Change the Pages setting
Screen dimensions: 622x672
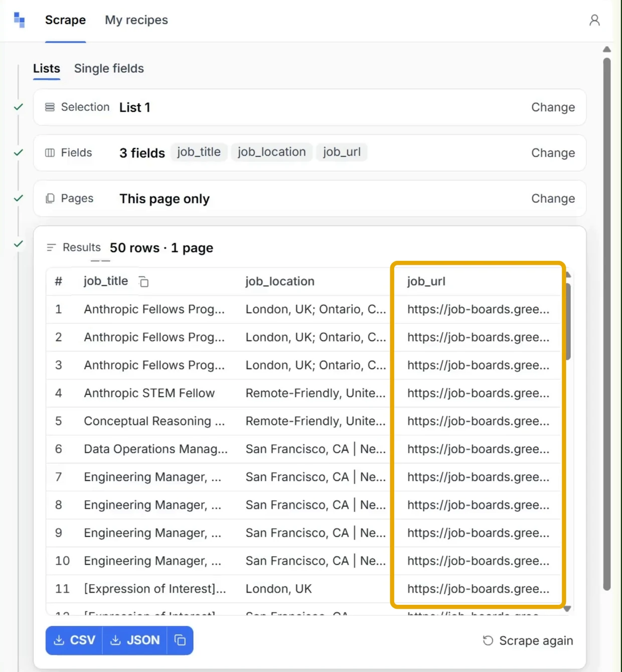[553, 199]
